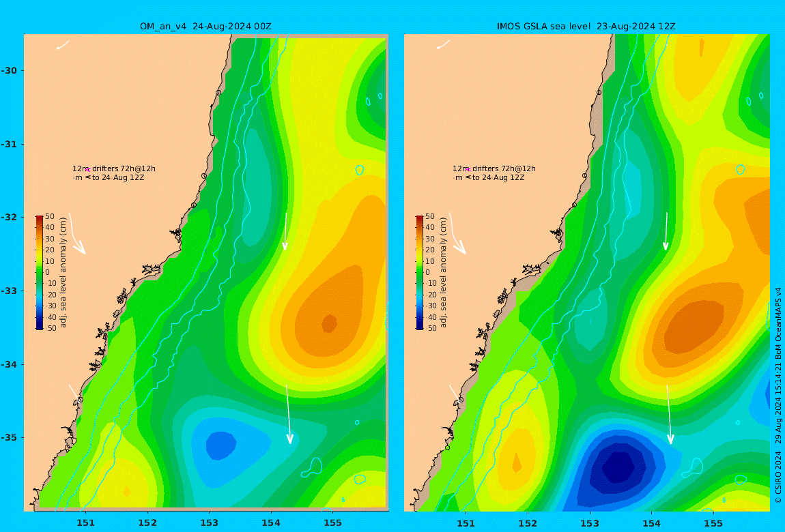Click the right map title IMOS GSLA sea level
The width and height of the screenshot is (785, 532).
click(543, 27)
